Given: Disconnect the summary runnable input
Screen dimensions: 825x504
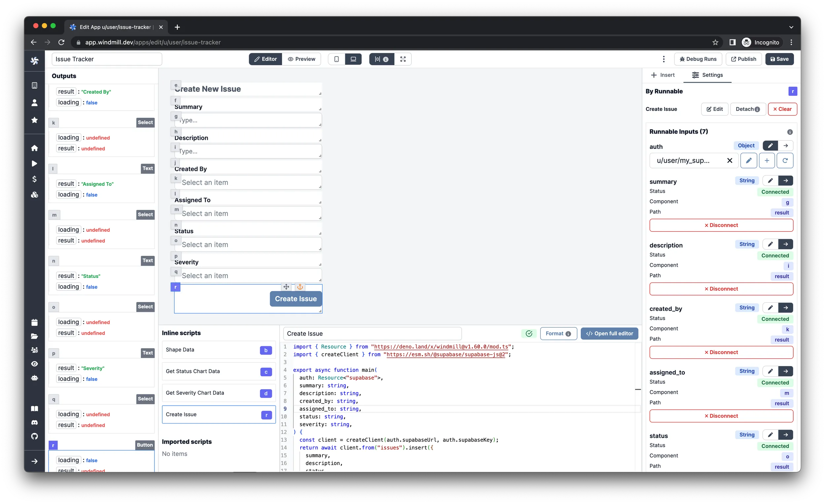Looking at the screenshot, I should [721, 225].
